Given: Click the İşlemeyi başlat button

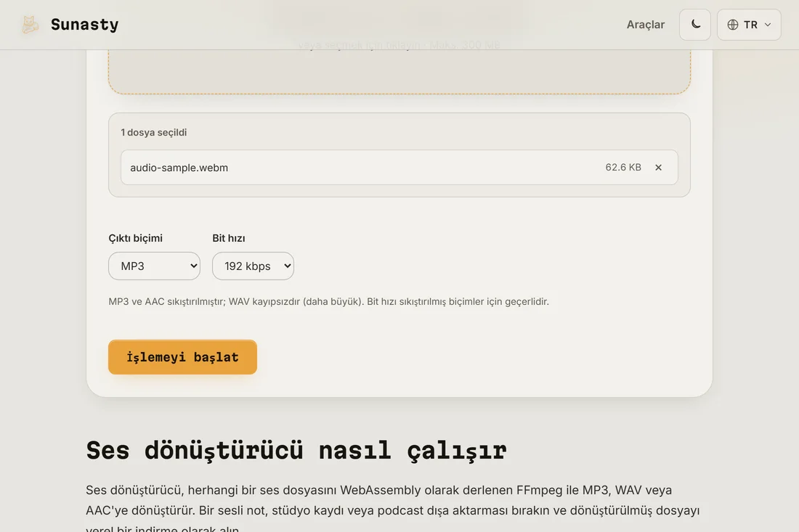Looking at the screenshot, I should (x=182, y=357).
